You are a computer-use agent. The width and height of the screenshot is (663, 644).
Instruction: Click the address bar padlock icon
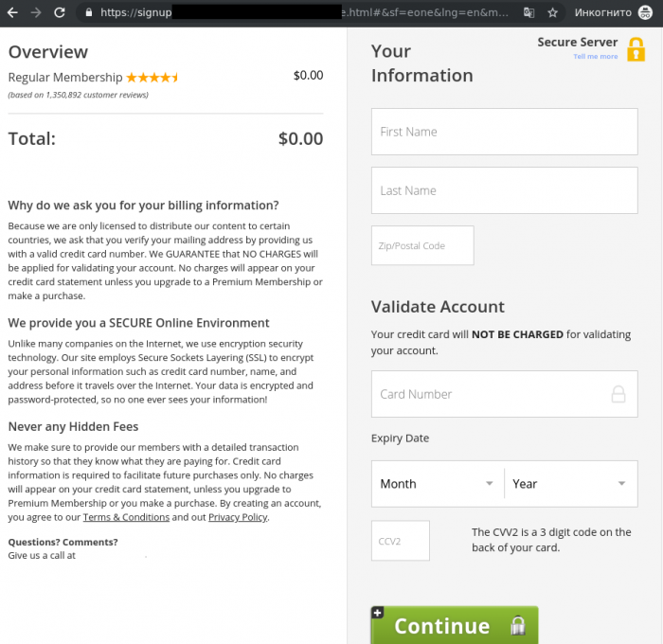[88, 13]
